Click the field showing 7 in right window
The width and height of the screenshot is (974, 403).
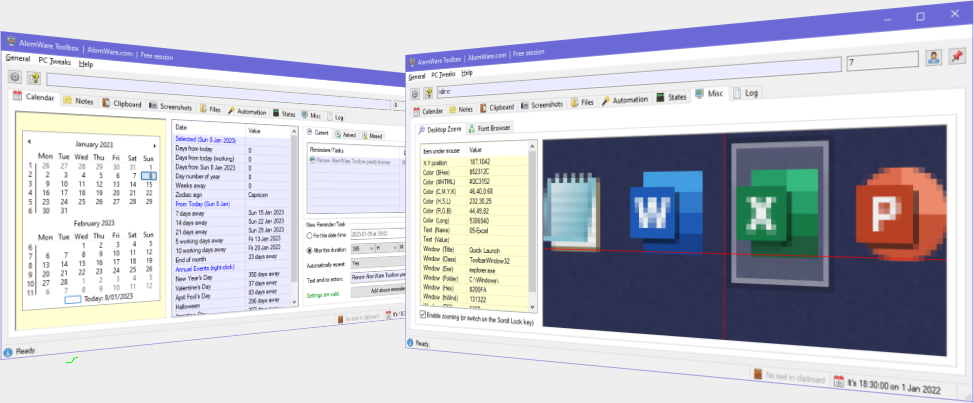[x=882, y=62]
